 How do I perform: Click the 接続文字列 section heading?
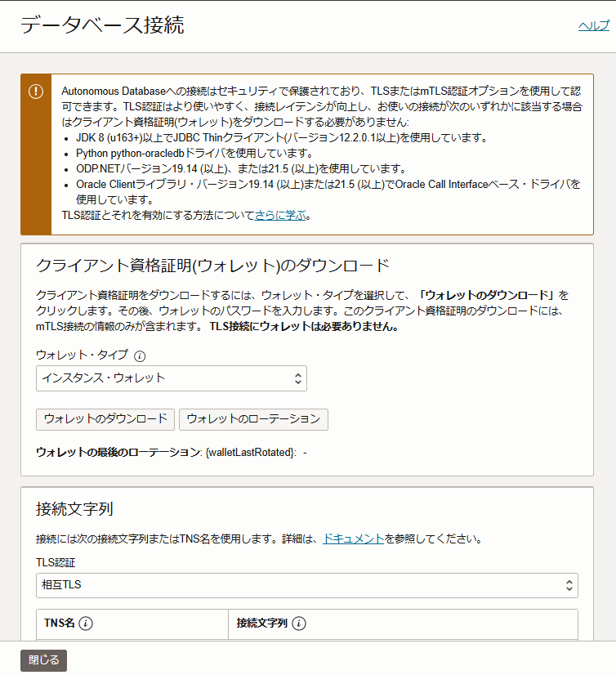(74, 509)
